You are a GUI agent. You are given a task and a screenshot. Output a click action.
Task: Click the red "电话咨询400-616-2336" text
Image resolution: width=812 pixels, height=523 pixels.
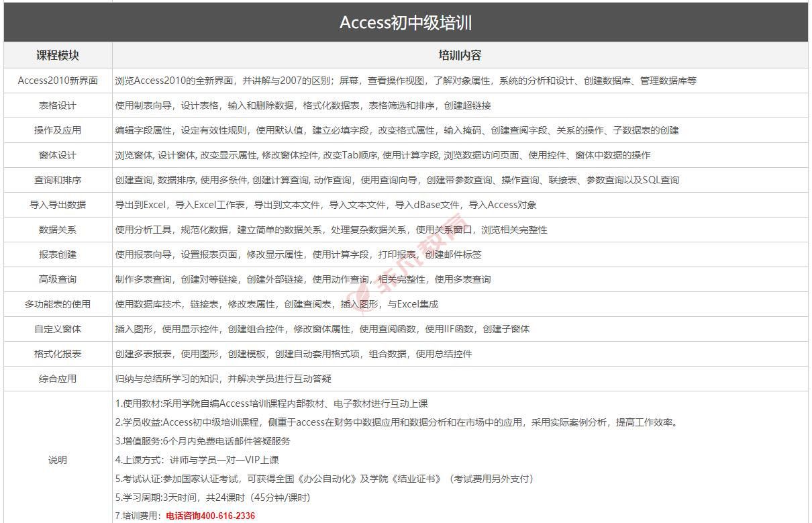pyautogui.click(x=211, y=516)
